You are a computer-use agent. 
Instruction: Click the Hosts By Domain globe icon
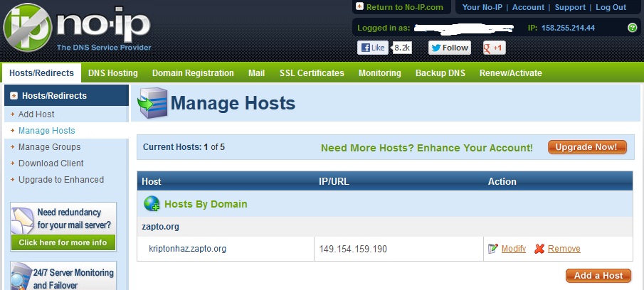point(152,204)
